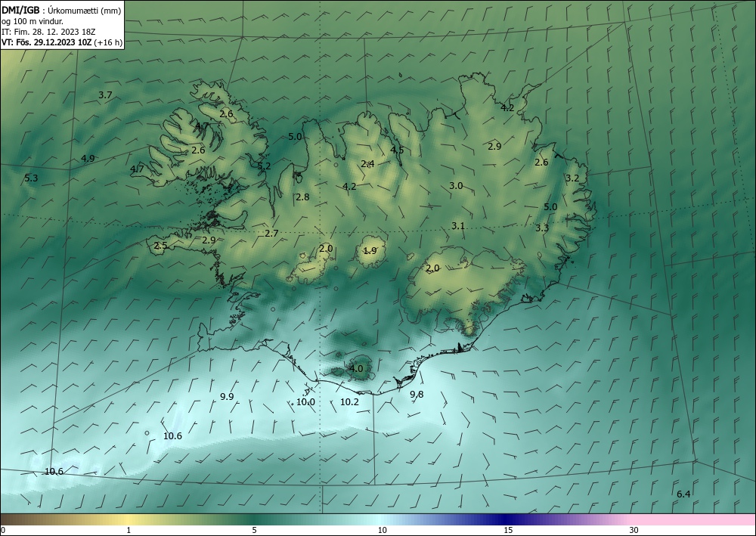Click the '30' tick label on the scale
The width and height of the screenshot is (756, 536).
coord(634,530)
